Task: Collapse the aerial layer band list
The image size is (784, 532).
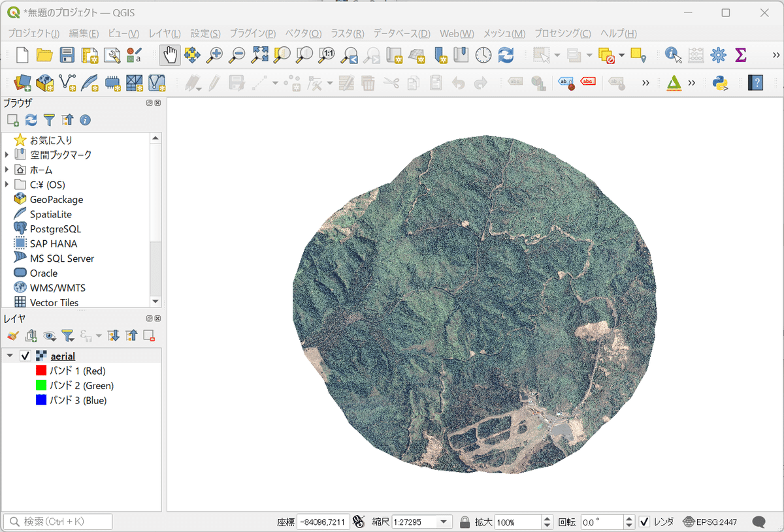Action: pyautogui.click(x=10, y=356)
